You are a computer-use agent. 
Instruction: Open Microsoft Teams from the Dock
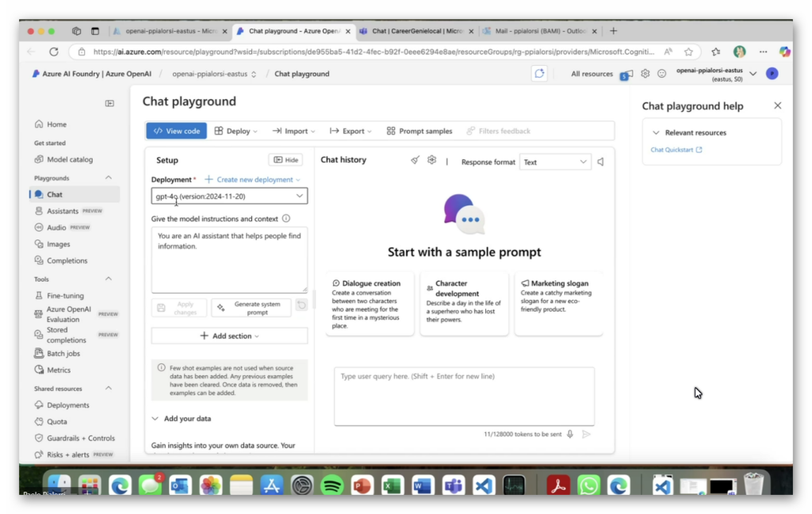point(453,485)
